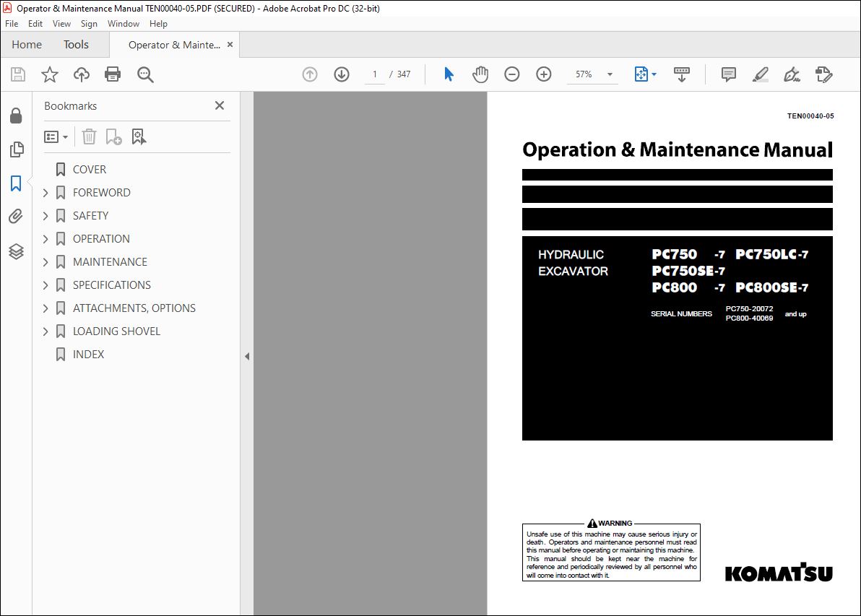Click the fit page icon

click(641, 74)
